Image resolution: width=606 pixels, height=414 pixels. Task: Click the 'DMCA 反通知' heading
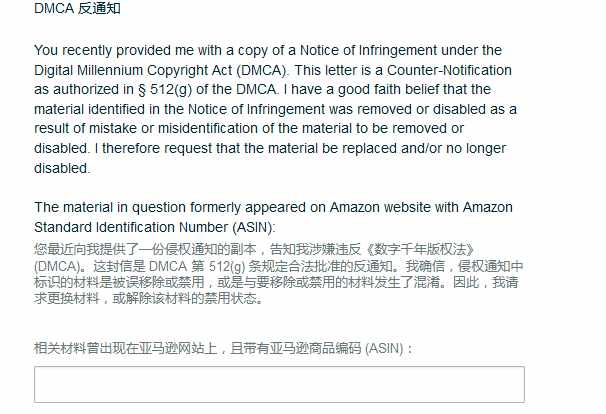tap(77, 8)
